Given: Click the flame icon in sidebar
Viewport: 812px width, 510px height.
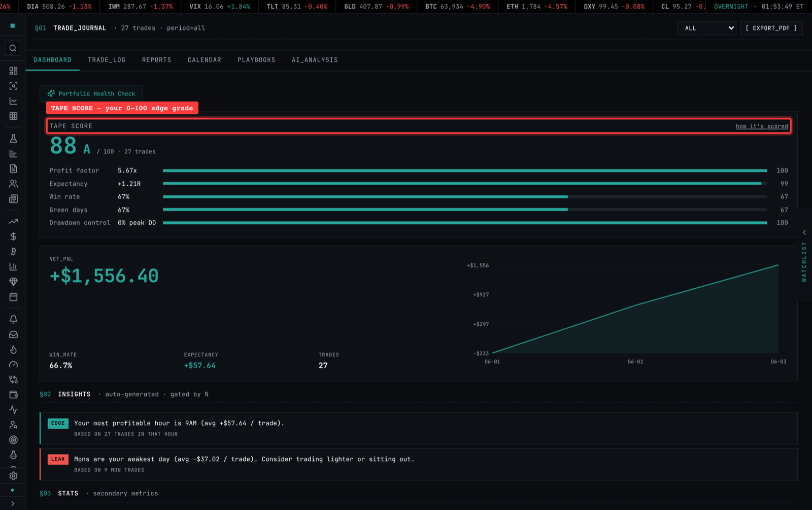Looking at the screenshot, I should click(x=13, y=350).
